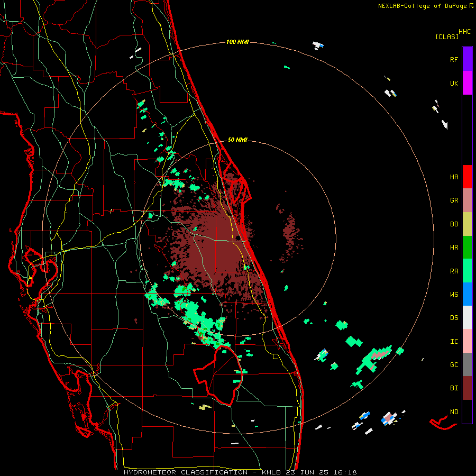Screen dimensions: 476x476
Task: Click the 'UK' legend label
Action: click(454, 83)
